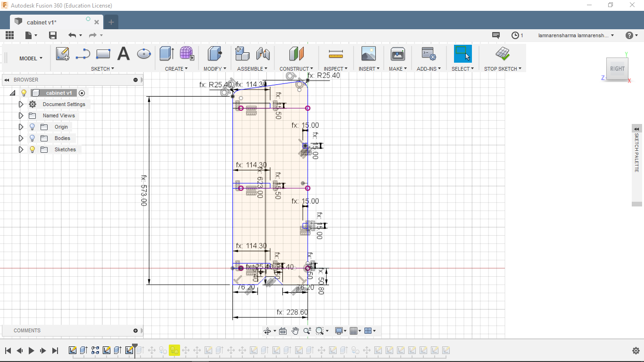Click the STOP SKETCH button label
Image resolution: width=644 pixels, height=362 pixels.
[x=503, y=69]
